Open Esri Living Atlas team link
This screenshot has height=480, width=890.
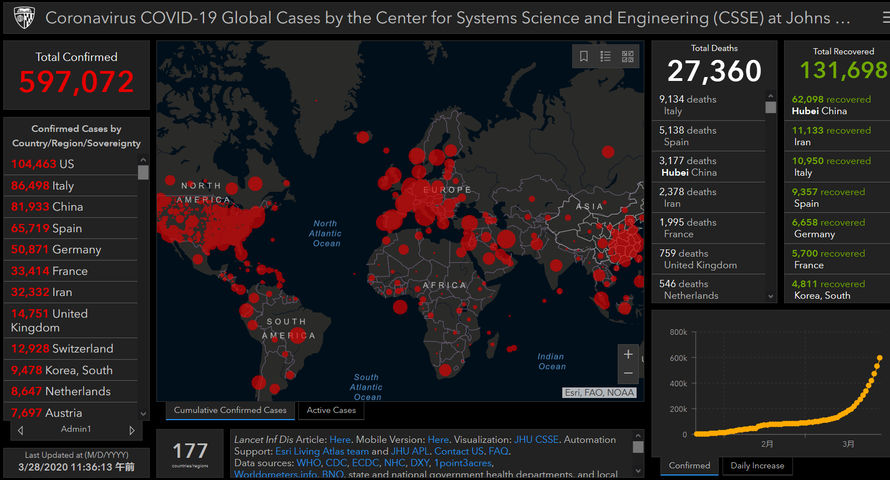click(322, 452)
